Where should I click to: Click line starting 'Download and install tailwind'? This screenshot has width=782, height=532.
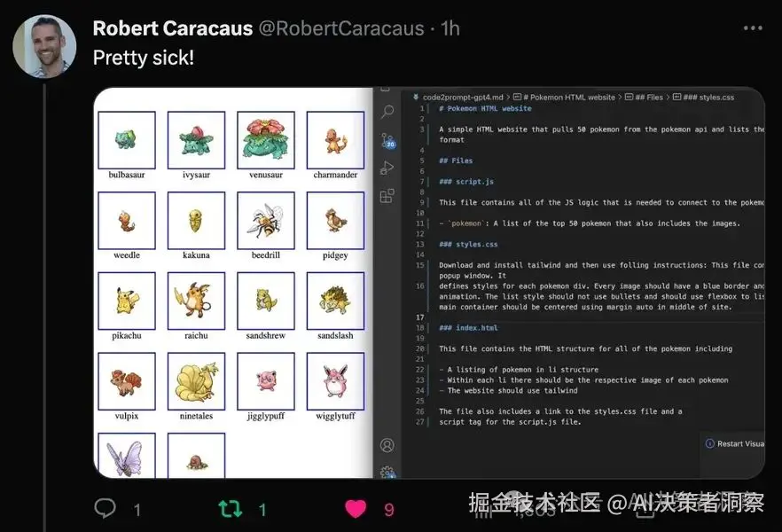click(601, 265)
